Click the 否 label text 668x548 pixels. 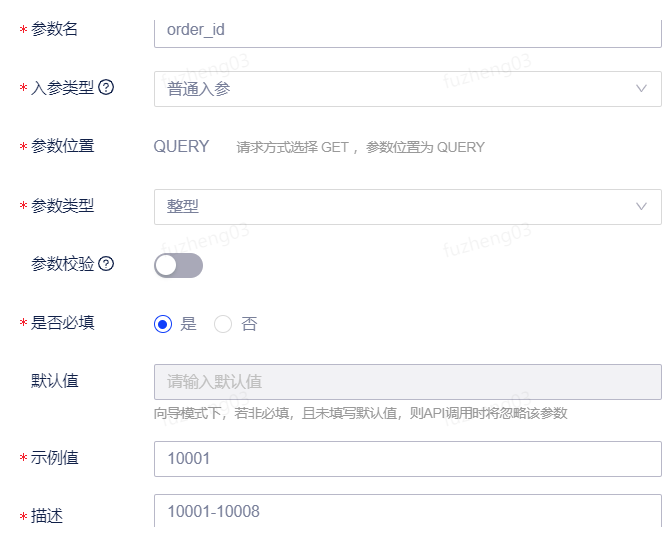[x=249, y=324]
